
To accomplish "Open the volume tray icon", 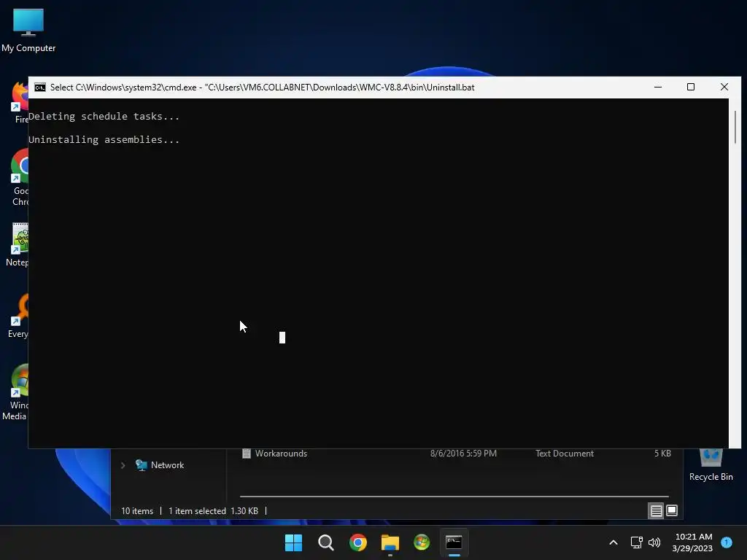I will [654, 542].
